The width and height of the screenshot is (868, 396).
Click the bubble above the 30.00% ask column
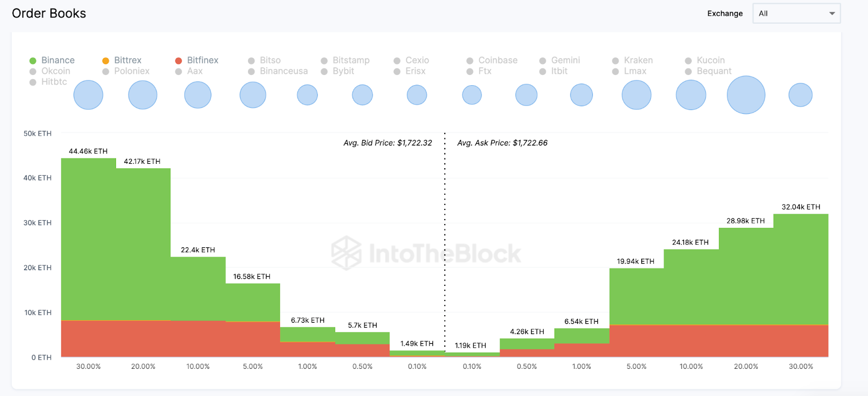800,95
